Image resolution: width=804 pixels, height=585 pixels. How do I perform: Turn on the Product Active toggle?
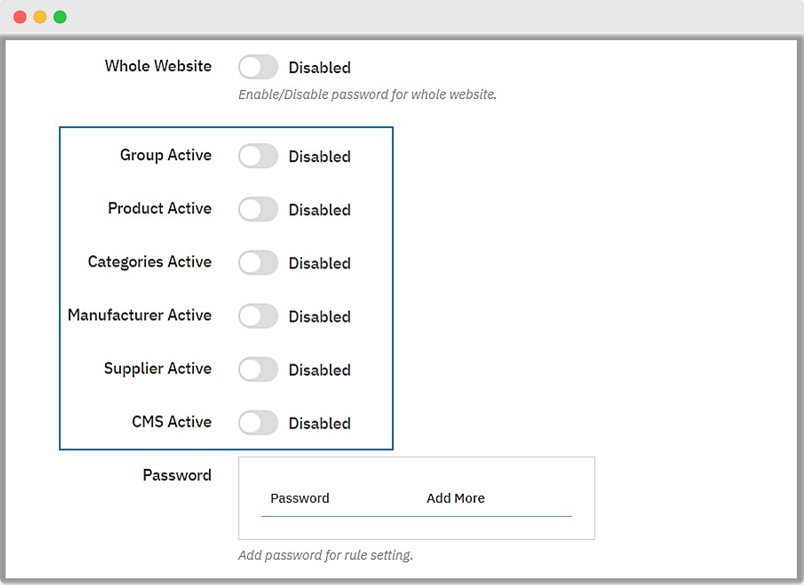pyautogui.click(x=257, y=209)
